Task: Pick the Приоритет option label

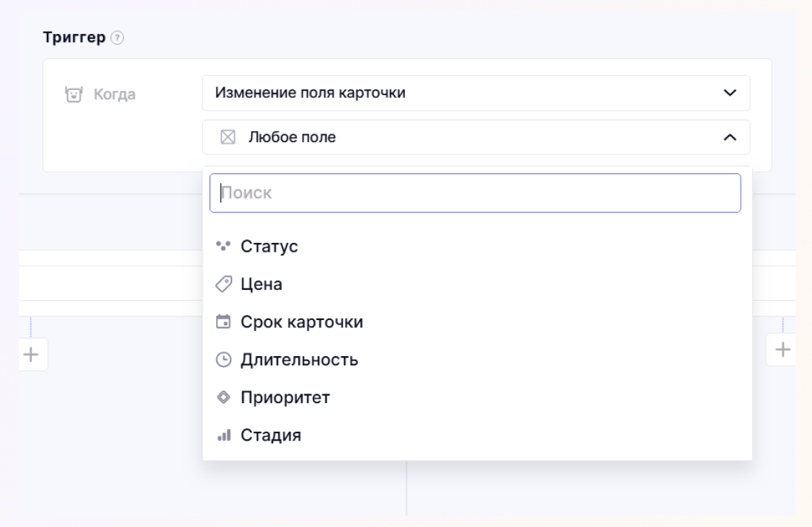Action: (x=285, y=398)
